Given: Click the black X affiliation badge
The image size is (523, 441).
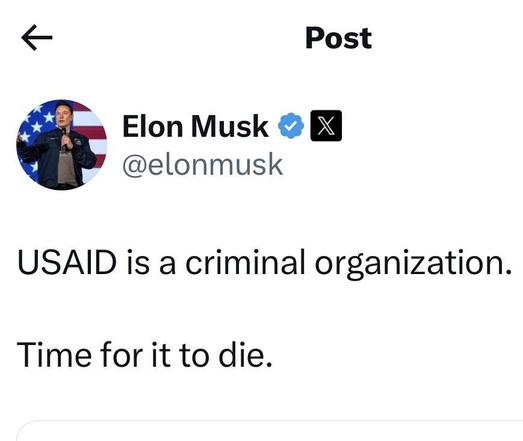Looking at the screenshot, I should coord(326,125).
